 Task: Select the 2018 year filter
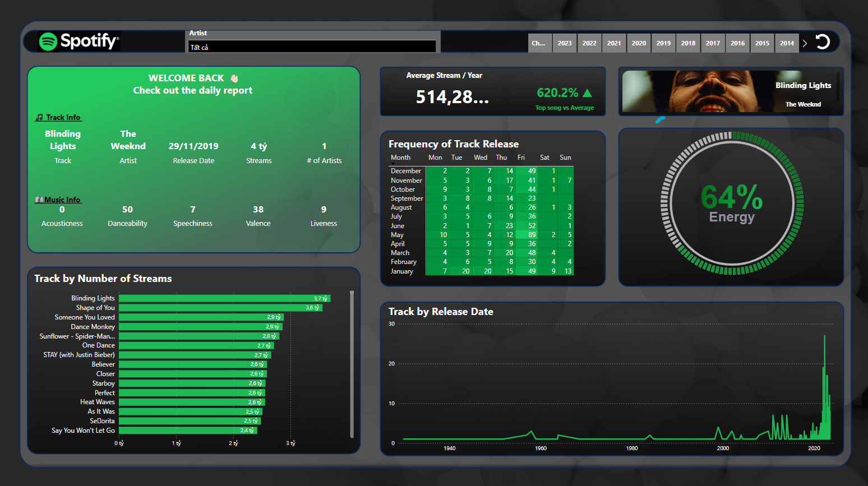688,43
